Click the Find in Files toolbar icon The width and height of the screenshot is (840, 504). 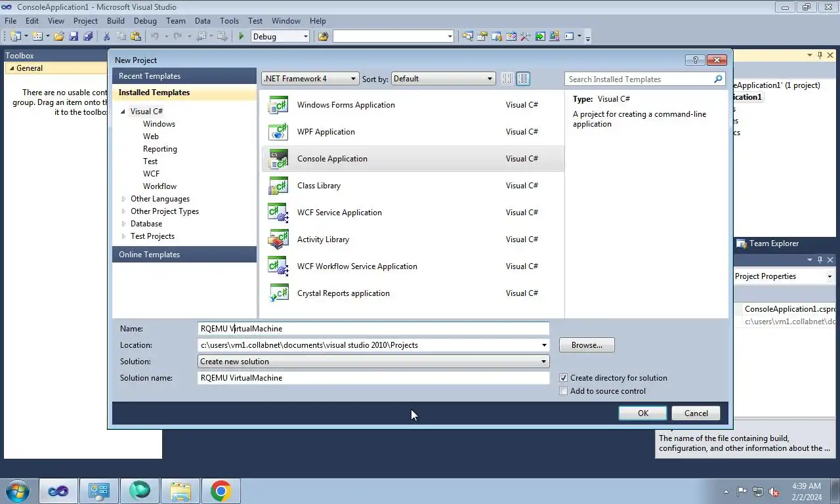[x=323, y=37]
